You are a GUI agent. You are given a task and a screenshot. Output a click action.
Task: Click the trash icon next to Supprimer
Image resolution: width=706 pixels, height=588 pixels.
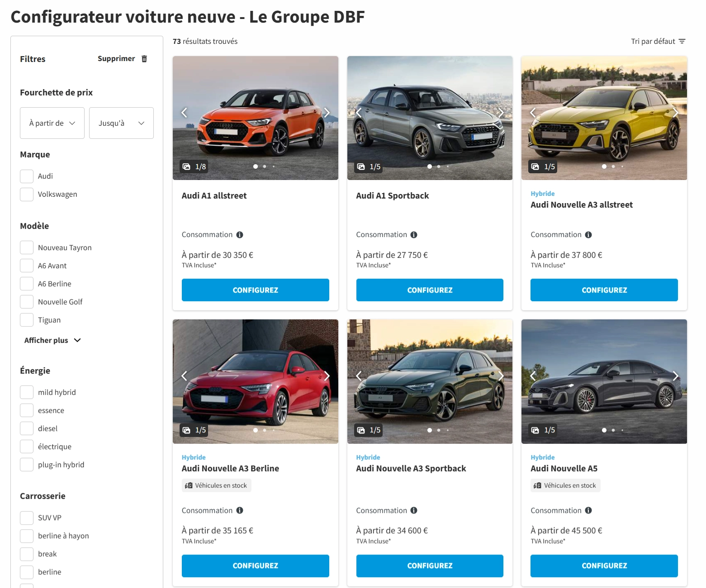tap(144, 59)
